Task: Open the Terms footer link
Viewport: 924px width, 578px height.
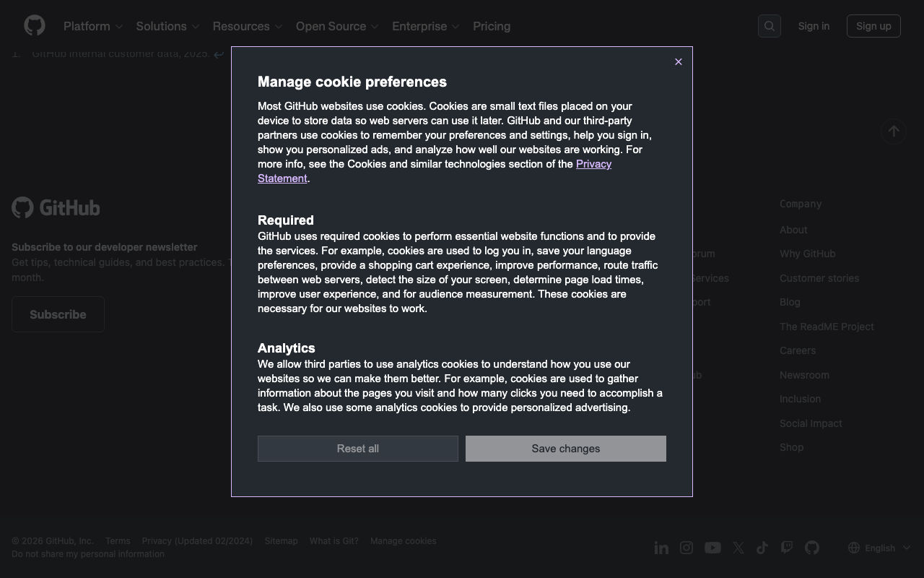Action: [x=118, y=541]
